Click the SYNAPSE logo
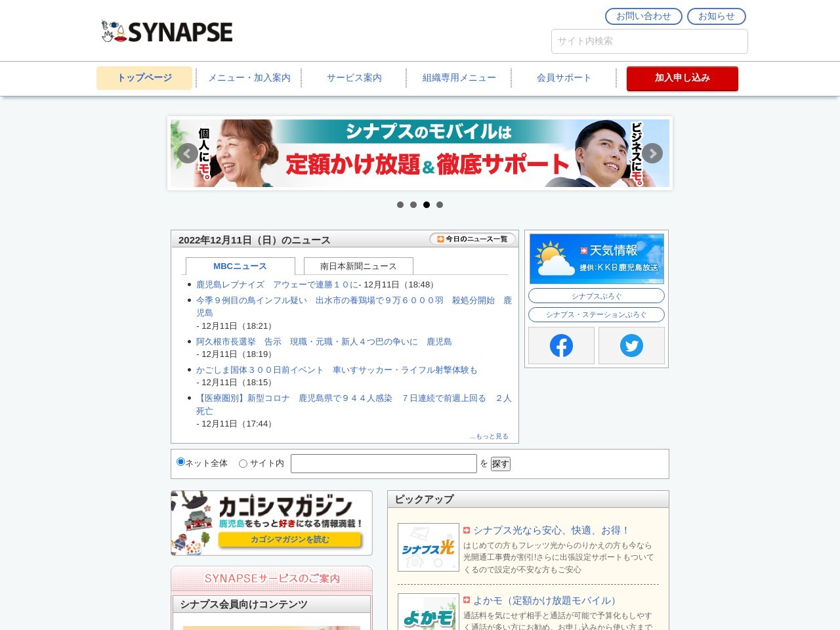840x630 pixels. pos(167,31)
